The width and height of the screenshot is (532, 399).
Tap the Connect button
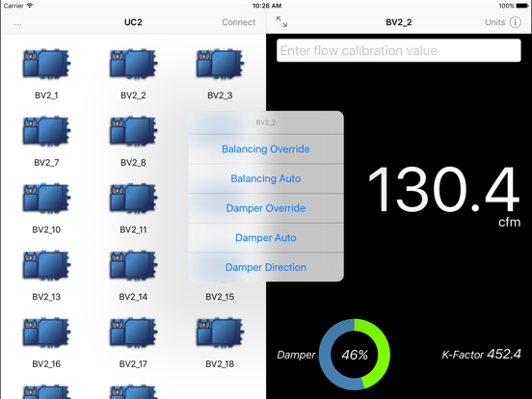(238, 22)
